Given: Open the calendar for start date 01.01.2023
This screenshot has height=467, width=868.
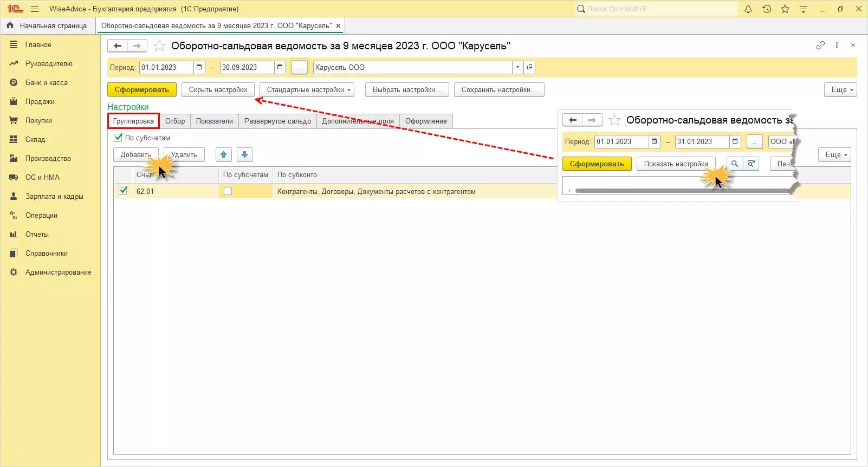Looking at the screenshot, I should coord(199,67).
